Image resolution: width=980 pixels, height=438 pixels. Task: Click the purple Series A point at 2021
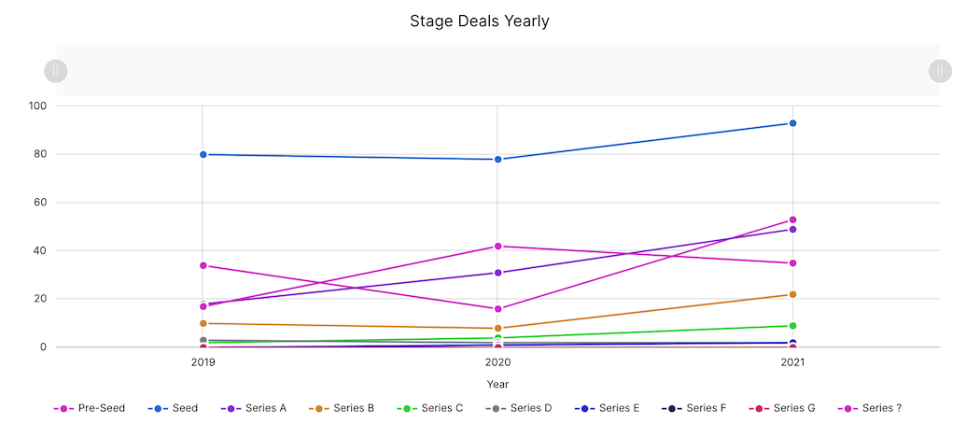pos(792,229)
